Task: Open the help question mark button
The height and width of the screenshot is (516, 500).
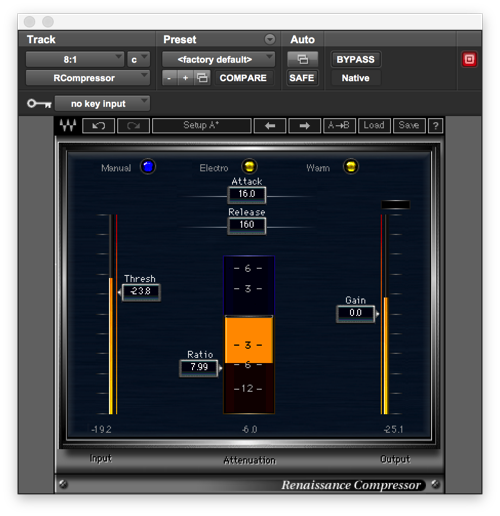Action: pos(435,126)
